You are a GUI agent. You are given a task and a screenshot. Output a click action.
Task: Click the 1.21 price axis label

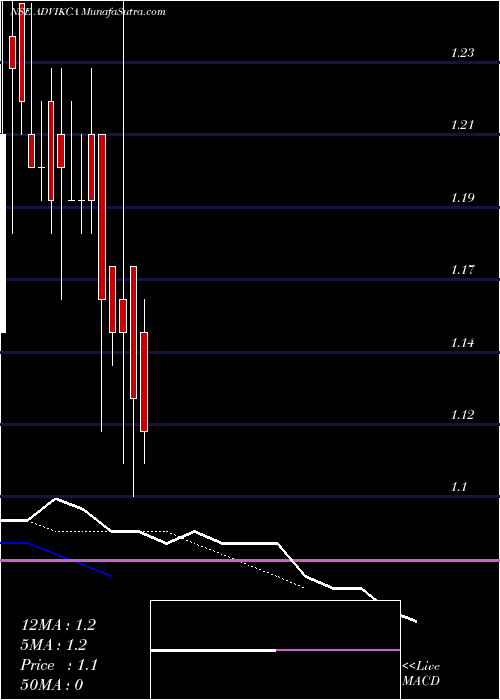tap(462, 125)
